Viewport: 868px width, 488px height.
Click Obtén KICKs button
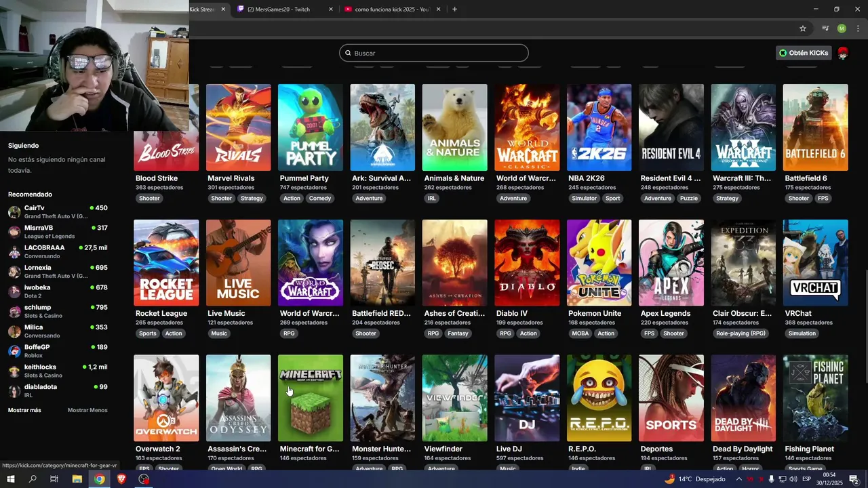click(x=804, y=53)
